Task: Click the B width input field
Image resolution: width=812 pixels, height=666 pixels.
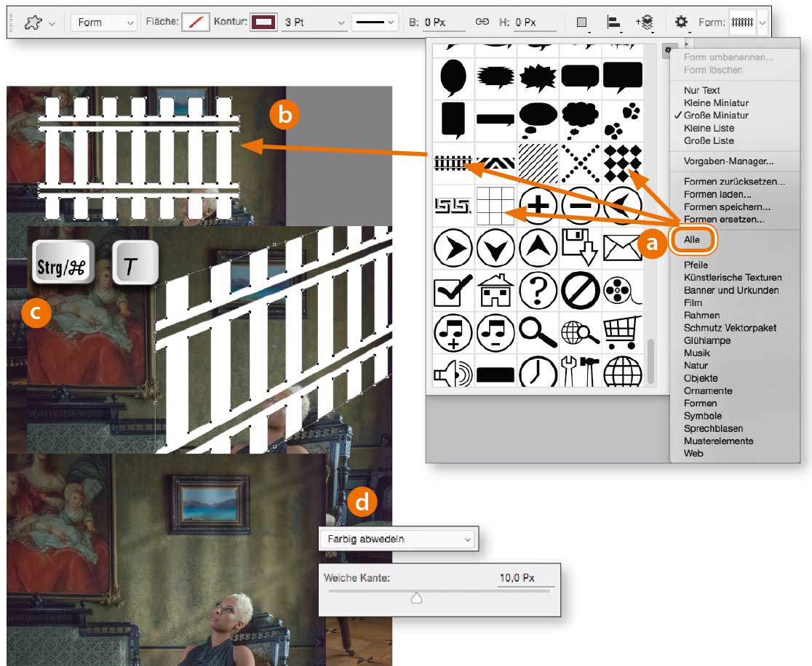Action: pyautogui.click(x=444, y=23)
